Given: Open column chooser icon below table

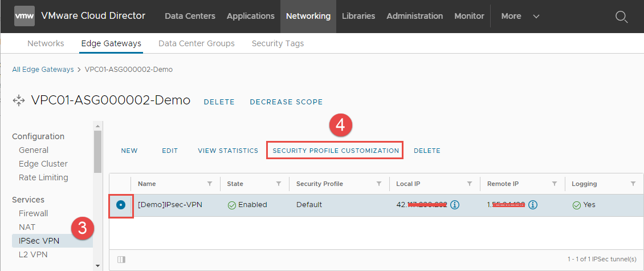Looking at the screenshot, I should click(121, 259).
